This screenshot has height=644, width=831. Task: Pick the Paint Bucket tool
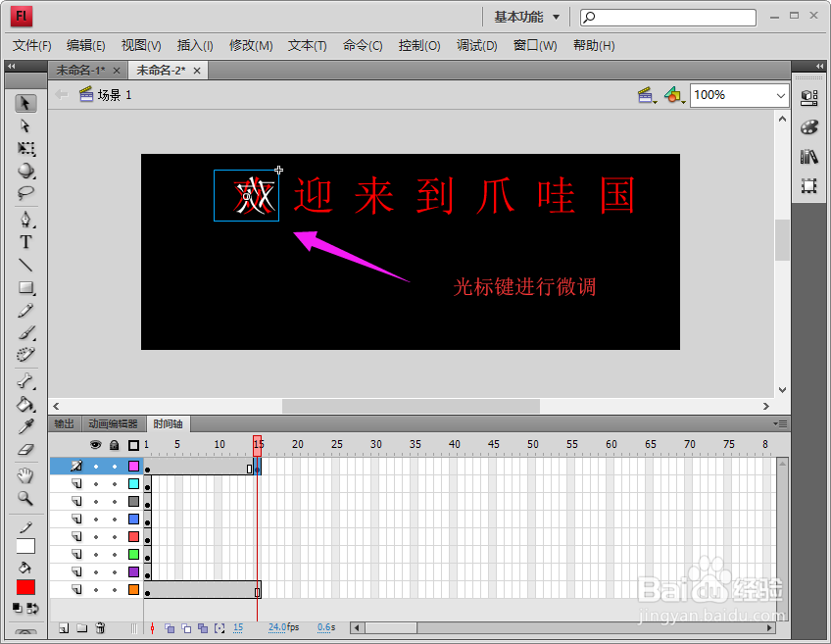pyautogui.click(x=25, y=404)
